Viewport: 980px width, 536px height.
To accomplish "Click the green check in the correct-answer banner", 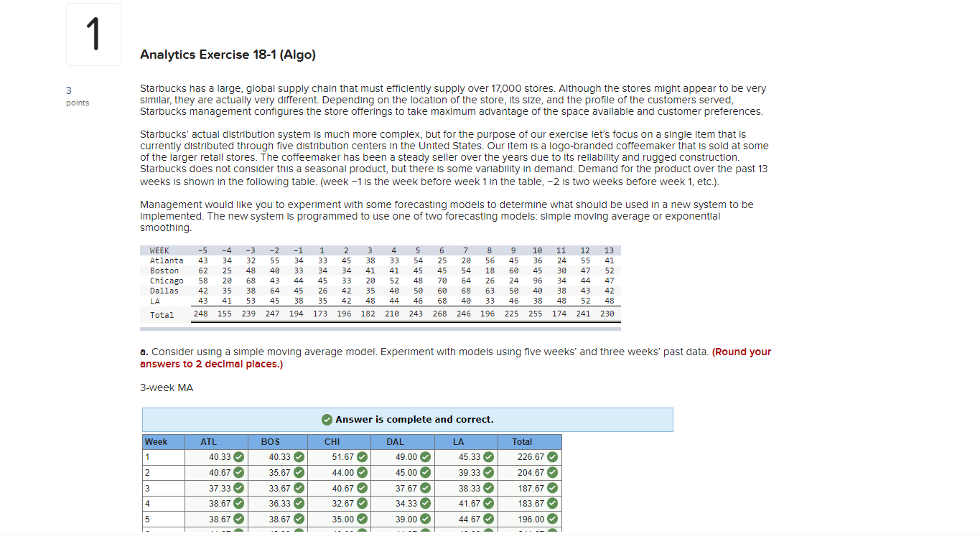I will coord(327,419).
